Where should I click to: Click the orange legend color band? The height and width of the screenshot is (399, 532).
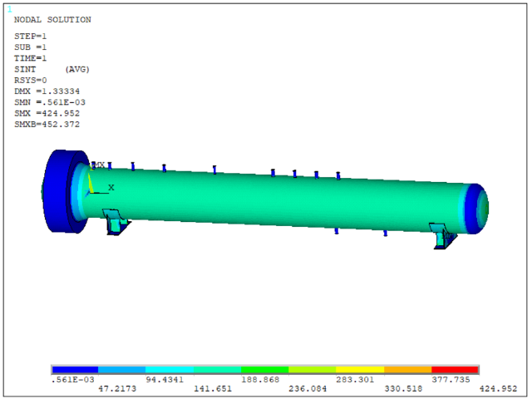pyautogui.click(x=408, y=370)
